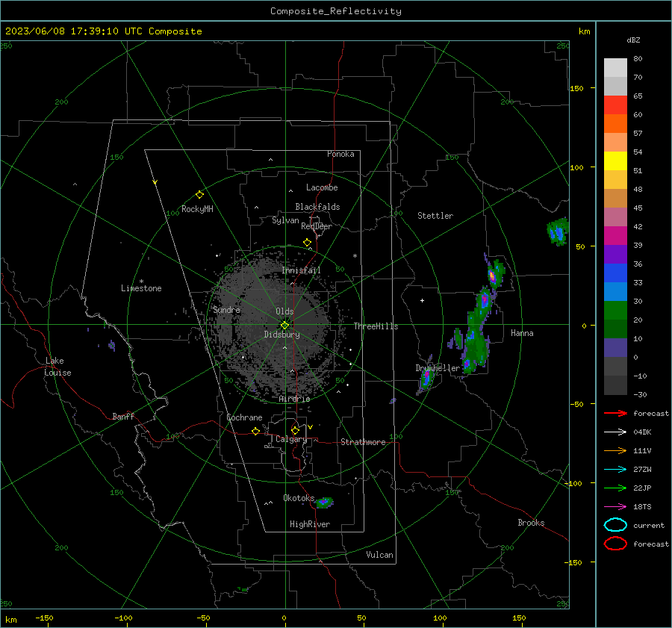Click the red 65 dBZ color swatch

[x=615, y=105]
